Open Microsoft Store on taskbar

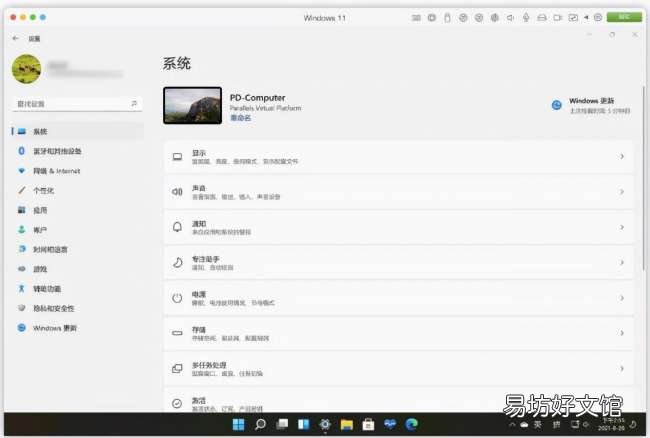[368, 424]
